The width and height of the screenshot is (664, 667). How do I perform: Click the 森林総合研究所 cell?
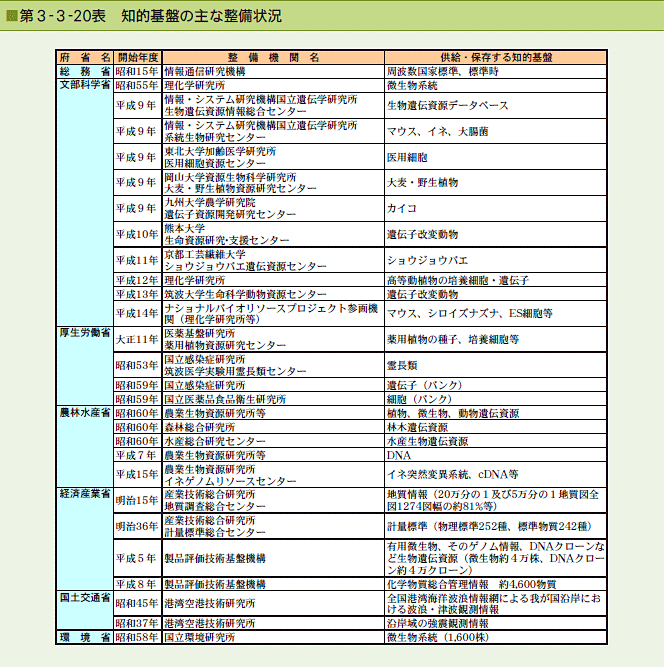[273, 427]
